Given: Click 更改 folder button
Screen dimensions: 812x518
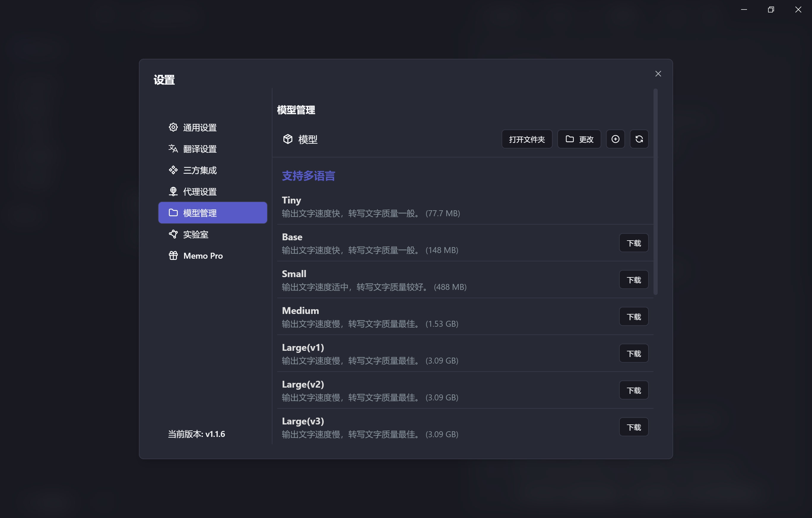Looking at the screenshot, I should point(579,139).
